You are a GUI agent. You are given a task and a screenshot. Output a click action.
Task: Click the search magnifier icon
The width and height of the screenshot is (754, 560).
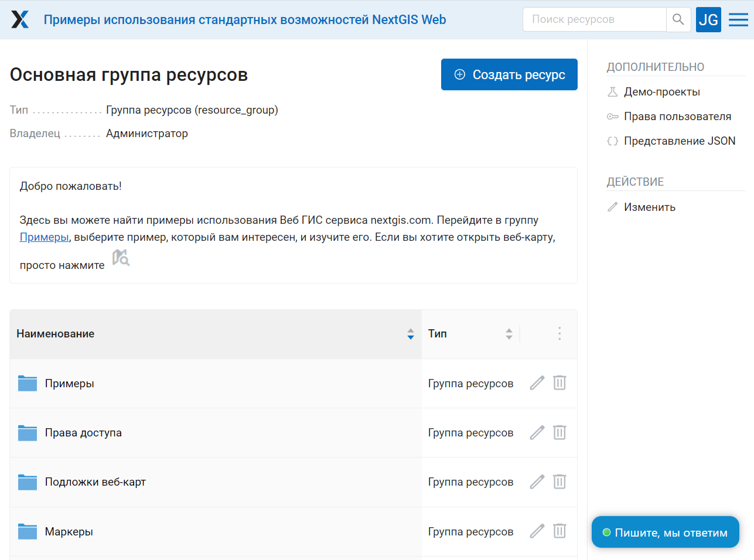(x=678, y=19)
